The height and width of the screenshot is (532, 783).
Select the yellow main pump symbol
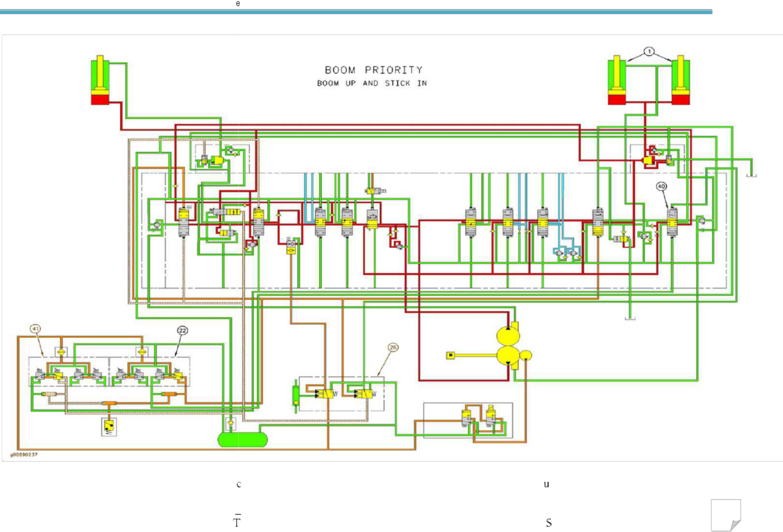click(x=508, y=346)
